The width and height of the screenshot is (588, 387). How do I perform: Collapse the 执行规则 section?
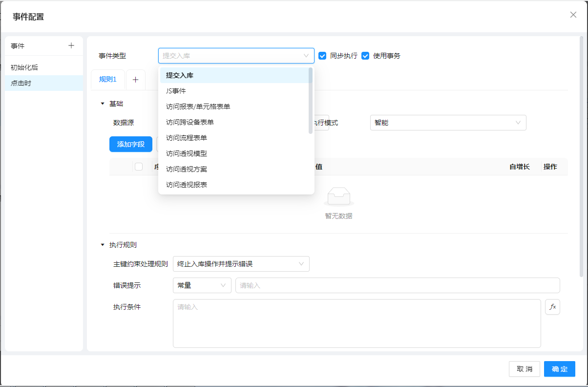click(103, 245)
